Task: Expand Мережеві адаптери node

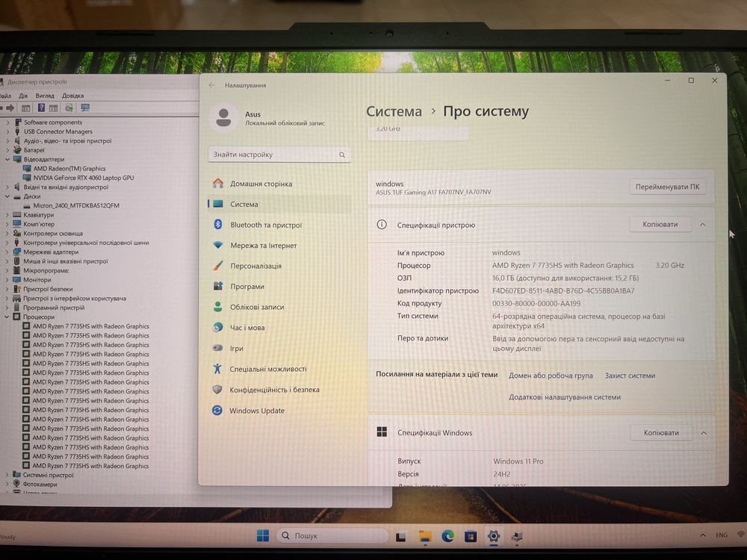Action: click(7, 252)
